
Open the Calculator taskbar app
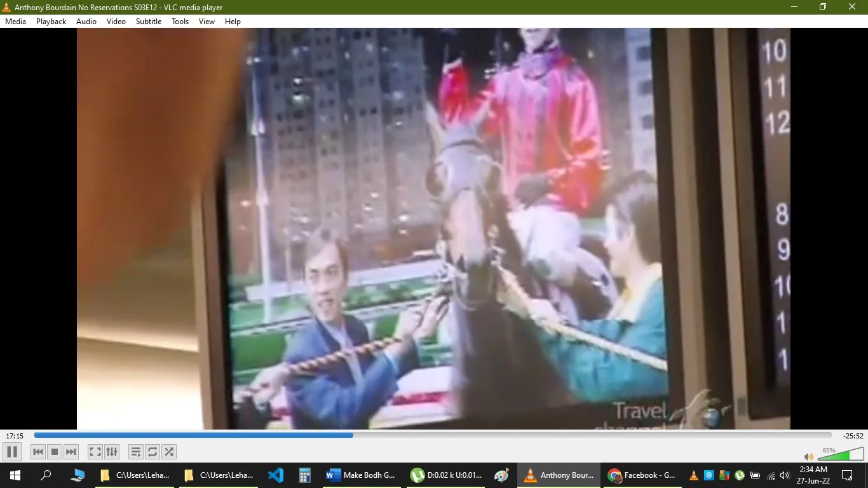[x=305, y=475]
